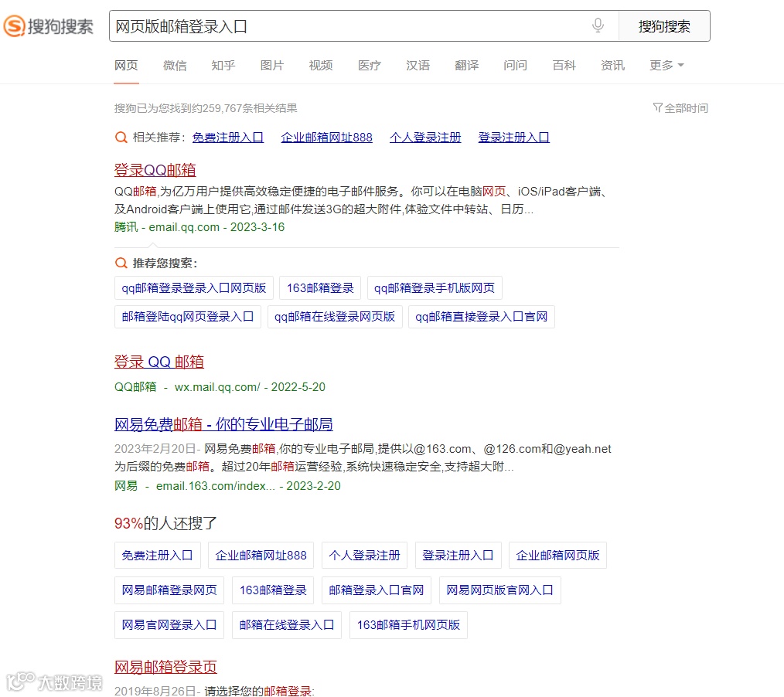Click the magnifier icon beside 相关推荐
Image resolution: width=784 pixels, height=697 pixels.
121,138
